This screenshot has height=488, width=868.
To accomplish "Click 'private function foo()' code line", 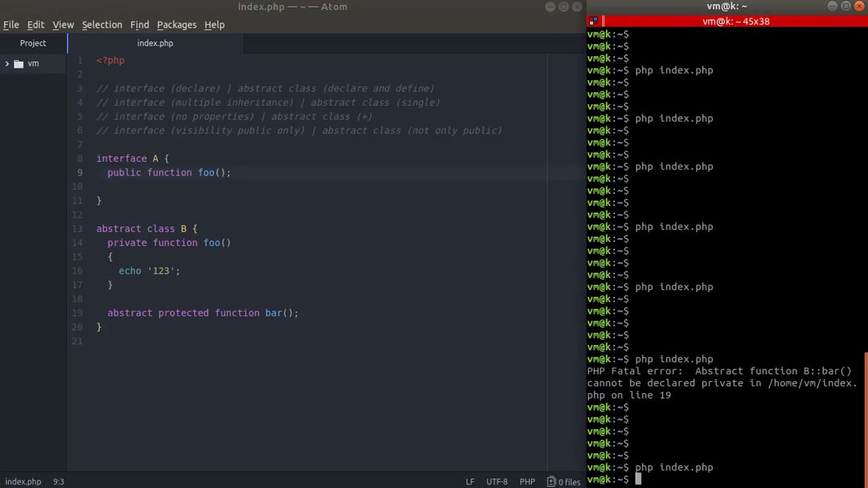I will [x=169, y=243].
